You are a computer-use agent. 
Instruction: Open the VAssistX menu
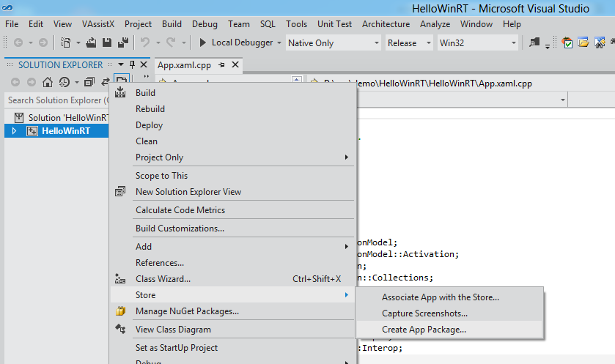tap(98, 24)
